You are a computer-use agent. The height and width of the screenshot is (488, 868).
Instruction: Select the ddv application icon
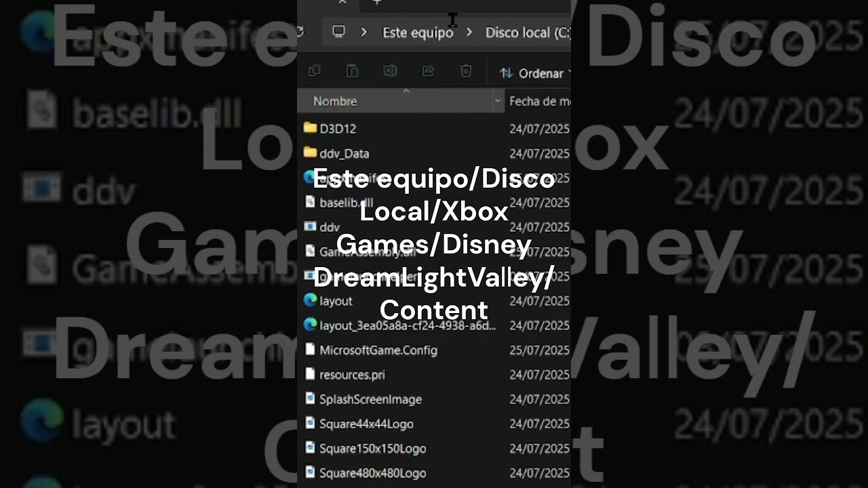pos(310,226)
